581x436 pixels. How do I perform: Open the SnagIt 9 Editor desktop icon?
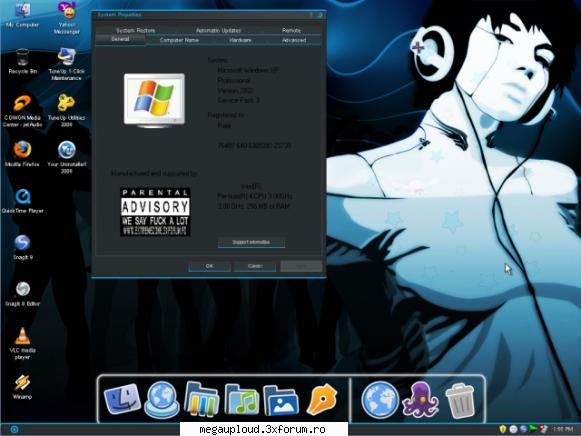pyautogui.click(x=23, y=294)
